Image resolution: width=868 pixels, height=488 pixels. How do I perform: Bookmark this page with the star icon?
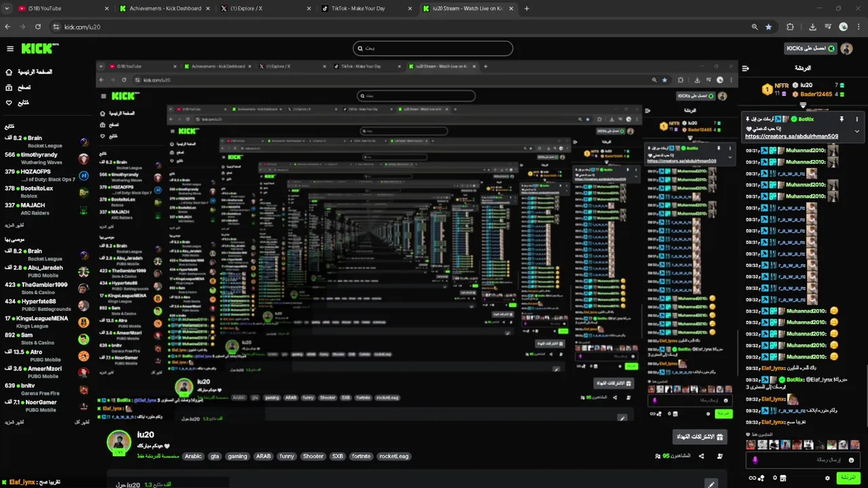768,27
